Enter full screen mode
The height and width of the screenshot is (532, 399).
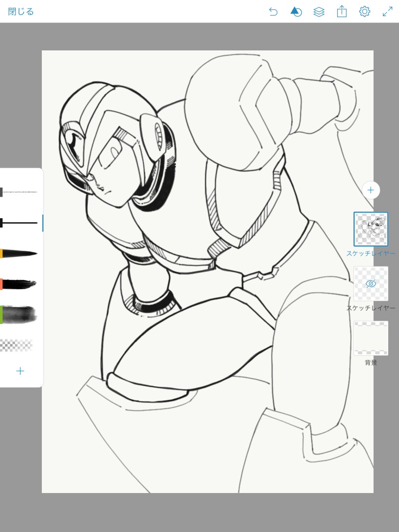click(388, 11)
